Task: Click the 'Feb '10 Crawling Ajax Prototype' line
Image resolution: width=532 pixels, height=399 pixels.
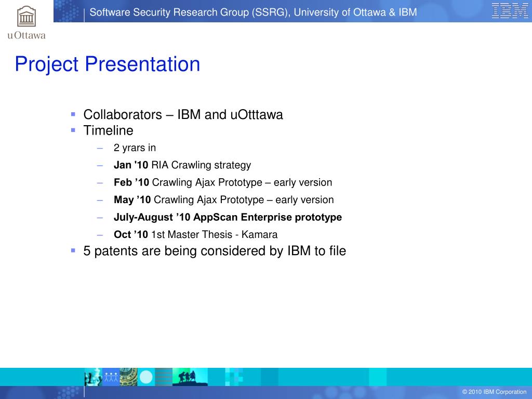Action: pos(223,182)
